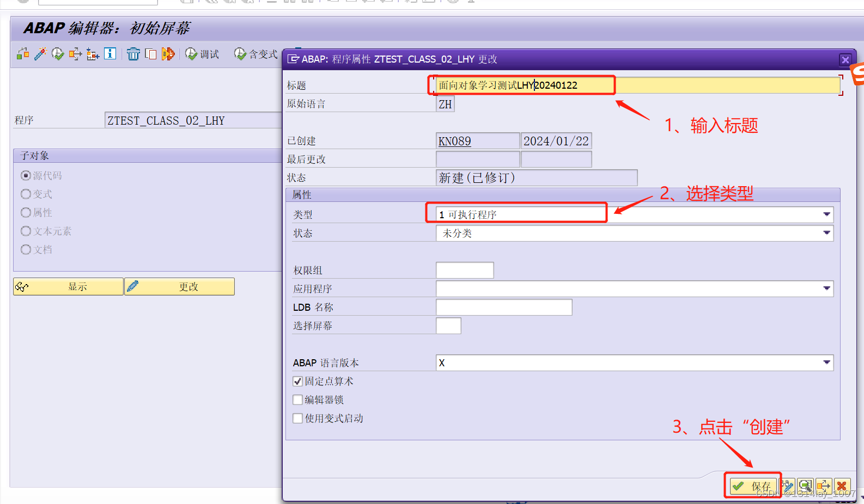Select the 源代码 radio button
Viewport: 864px width, 504px height.
pos(26,175)
